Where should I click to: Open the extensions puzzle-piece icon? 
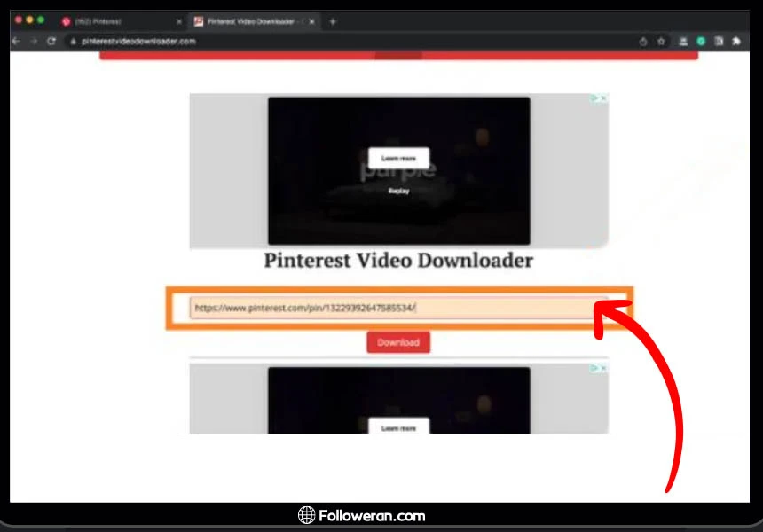tap(735, 41)
